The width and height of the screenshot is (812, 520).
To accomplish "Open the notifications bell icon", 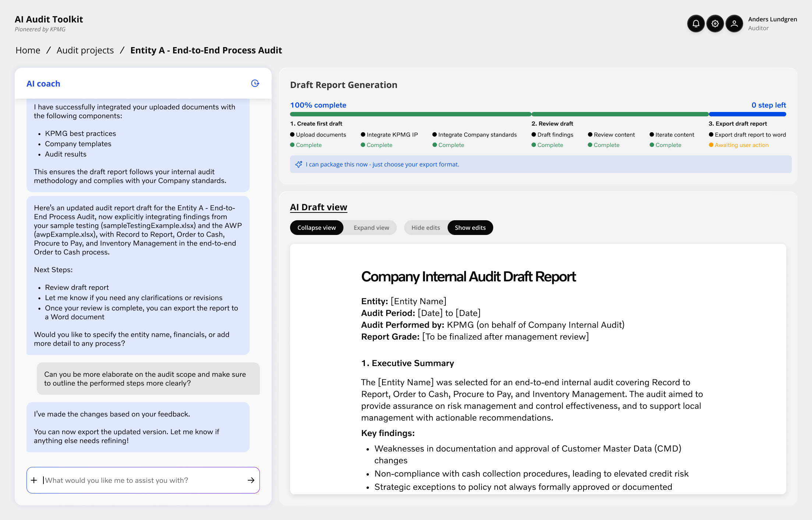I will [696, 24].
